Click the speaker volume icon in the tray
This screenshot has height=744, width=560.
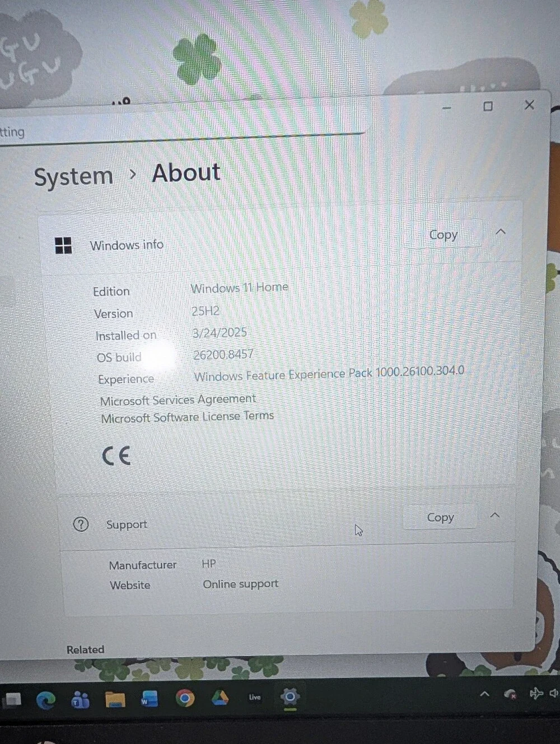pos(554,693)
